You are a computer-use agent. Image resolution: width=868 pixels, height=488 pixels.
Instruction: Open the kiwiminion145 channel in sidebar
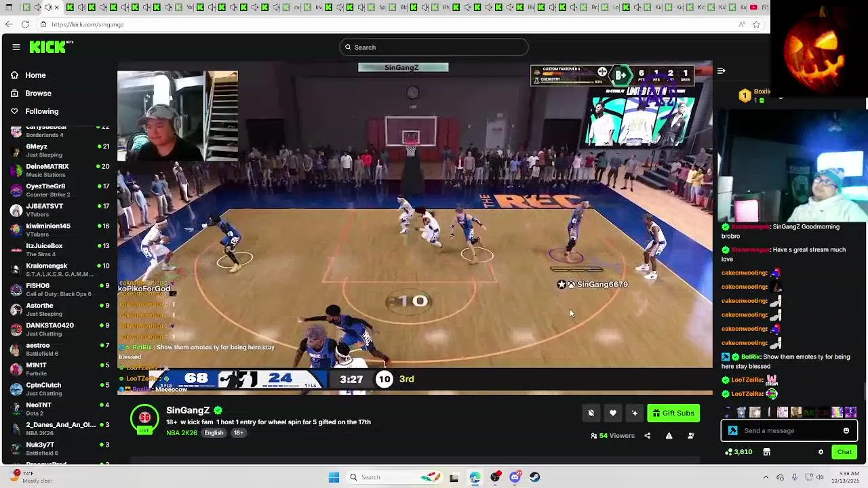[x=60, y=230]
